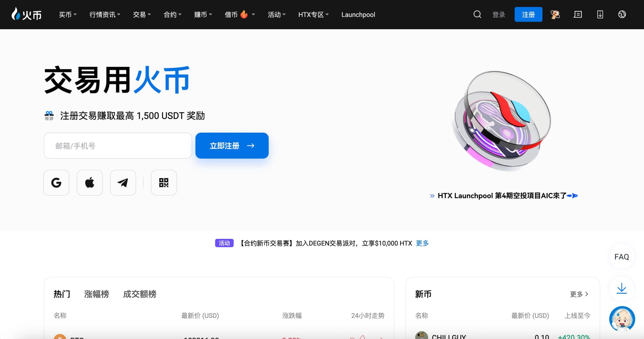Open the app download icon in header

coord(600,14)
